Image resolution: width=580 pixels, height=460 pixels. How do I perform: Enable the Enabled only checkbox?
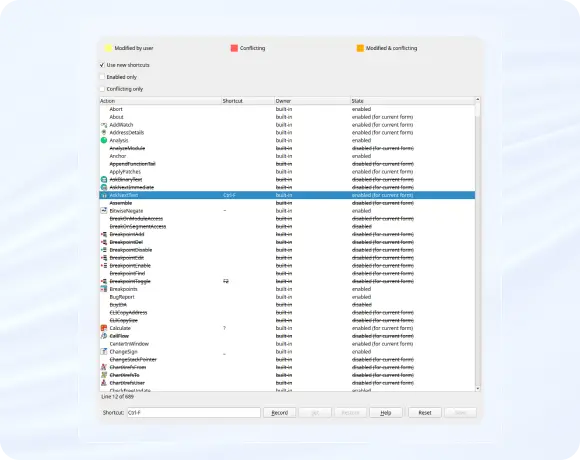click(102, 77)
